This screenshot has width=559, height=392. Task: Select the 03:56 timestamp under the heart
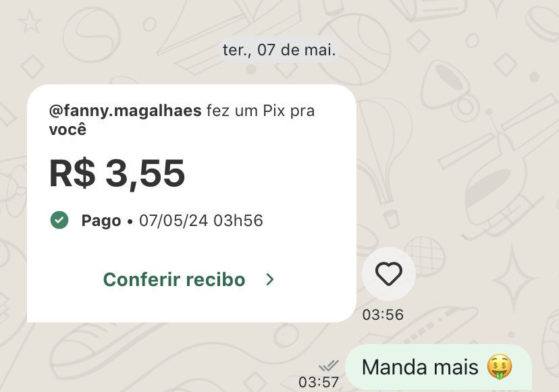point(382,314)
